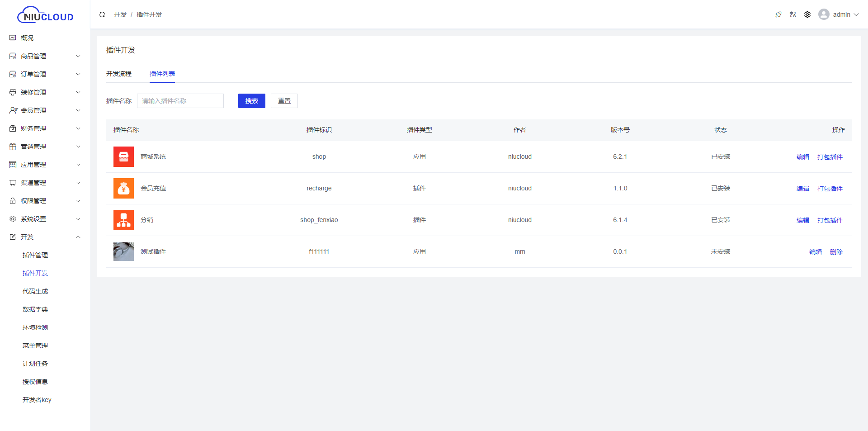
Task: Click the NIUCLOUD logo
Action: pyautogui.click(x=45, y=15)
